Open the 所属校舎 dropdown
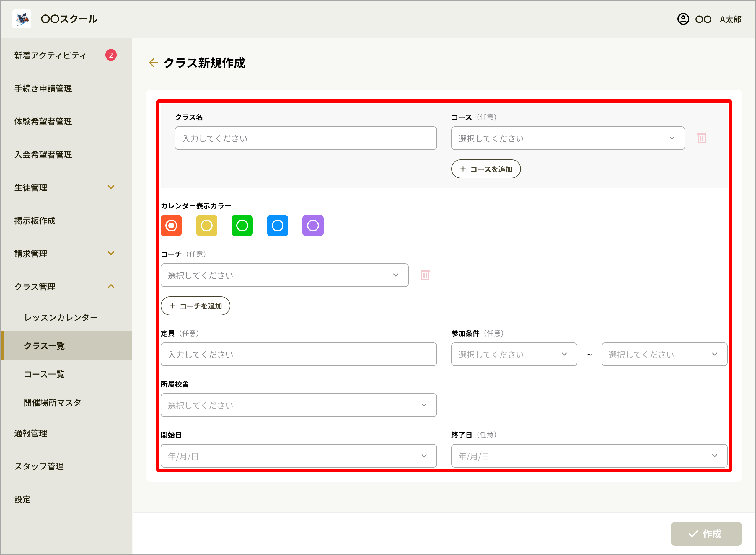This screenshot has height=555, width=756. pyautogui.click(x=299, y=405)
